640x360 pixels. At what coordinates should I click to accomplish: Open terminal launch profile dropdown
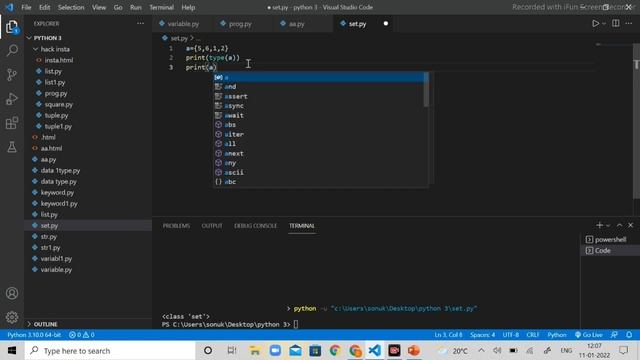pos(608,225)
